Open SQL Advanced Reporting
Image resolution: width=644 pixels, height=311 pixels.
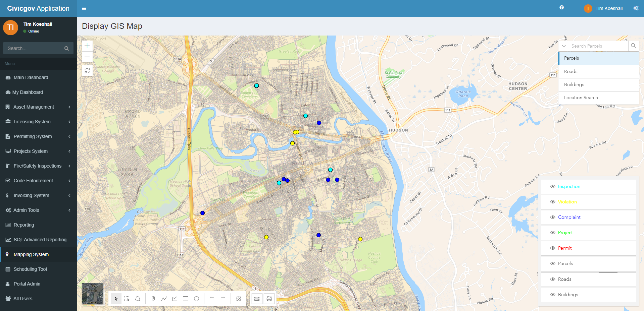[x=40, y=240]
